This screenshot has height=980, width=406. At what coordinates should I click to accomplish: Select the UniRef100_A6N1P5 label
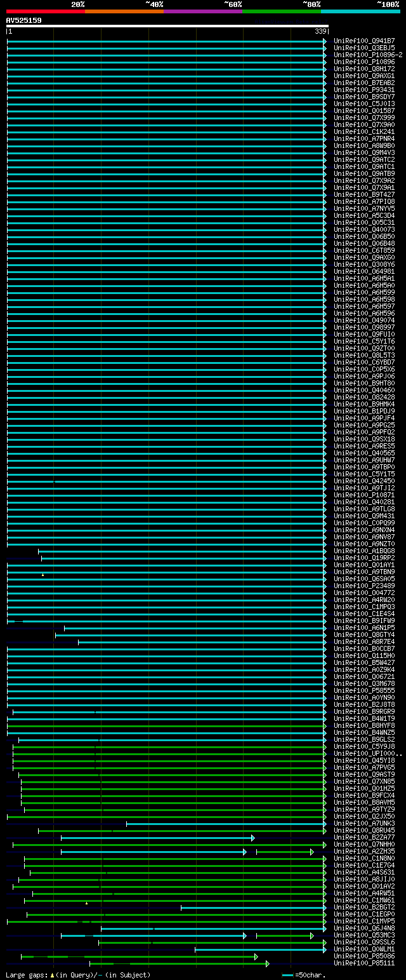tap(363, 628)
